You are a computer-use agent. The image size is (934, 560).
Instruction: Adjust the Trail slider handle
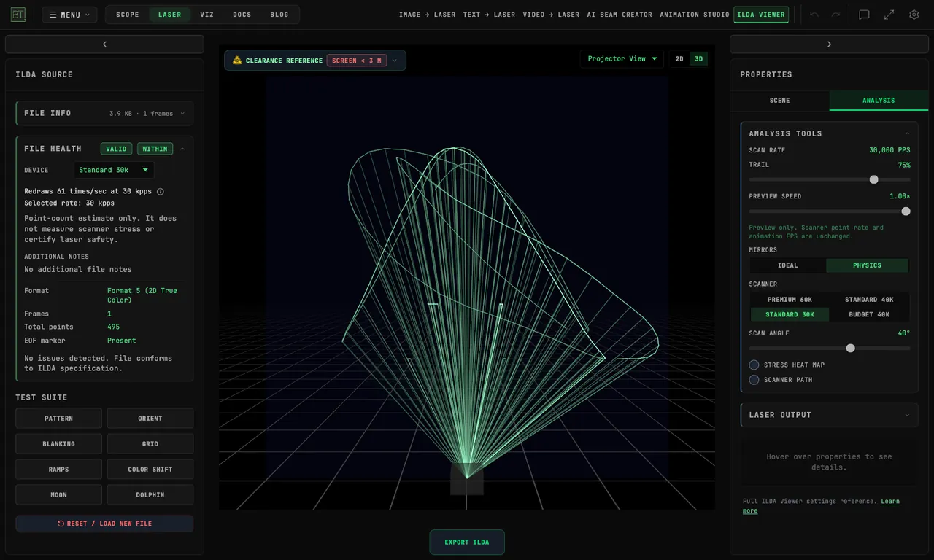pos(873,179)
